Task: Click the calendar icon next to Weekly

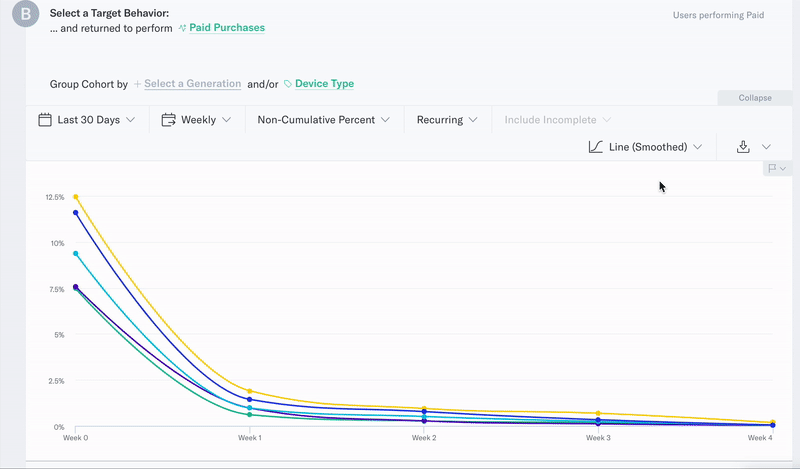Action: 169,120
